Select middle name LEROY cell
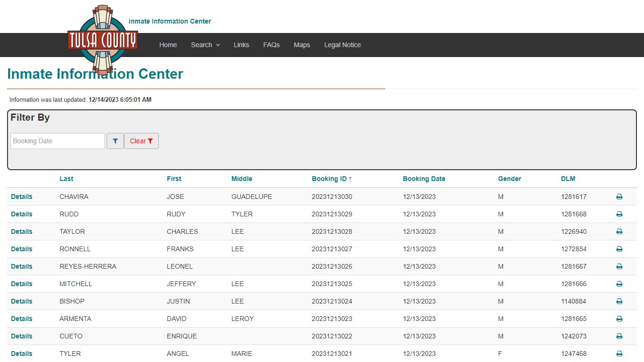 point(243,319)
